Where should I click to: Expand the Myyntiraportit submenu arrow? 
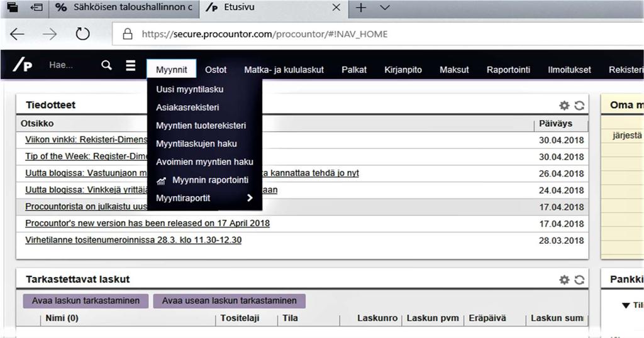pyautogui.click(x=250, y=198)
